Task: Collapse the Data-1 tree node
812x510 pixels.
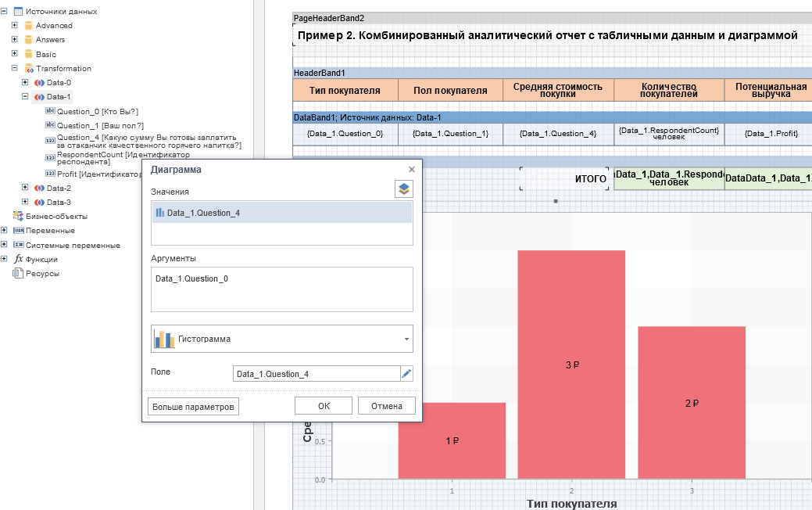Action: 25,97
